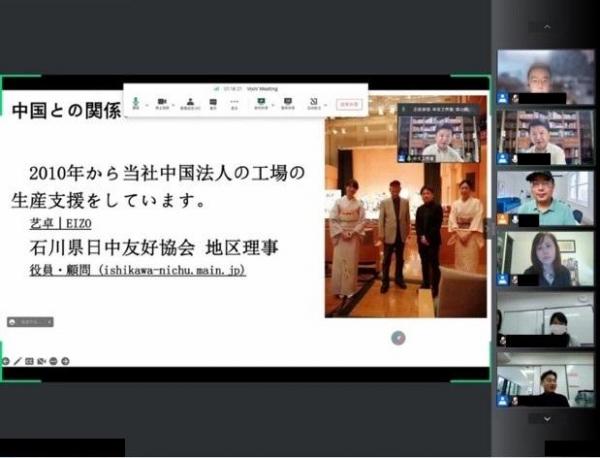Click the fourth icon in the slideshow controls
The width and height of the screenshot is (600, 458).
click(41, 361)
